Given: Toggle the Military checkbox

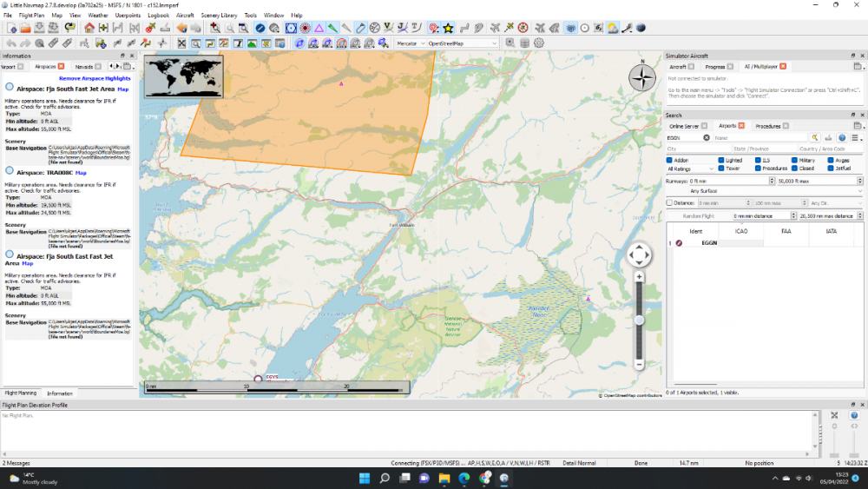Looking at the screenshot, I should click(795, 160).
